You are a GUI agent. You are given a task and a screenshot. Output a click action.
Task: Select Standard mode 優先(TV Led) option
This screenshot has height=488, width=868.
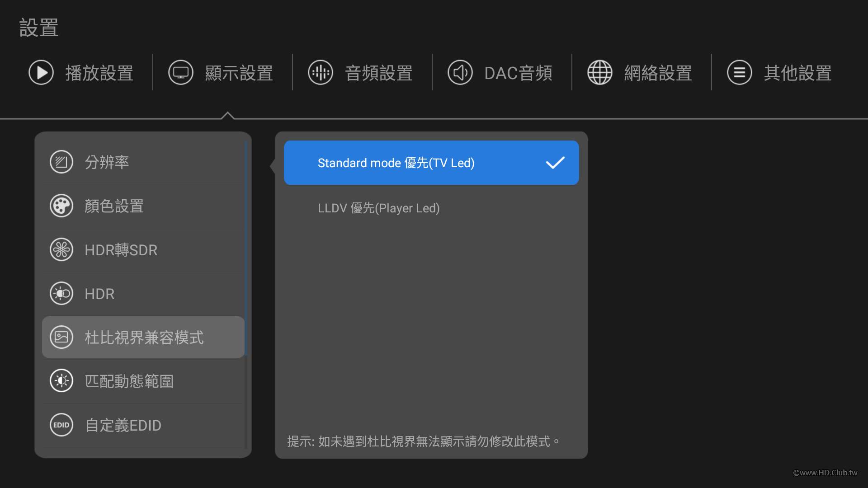396,163
